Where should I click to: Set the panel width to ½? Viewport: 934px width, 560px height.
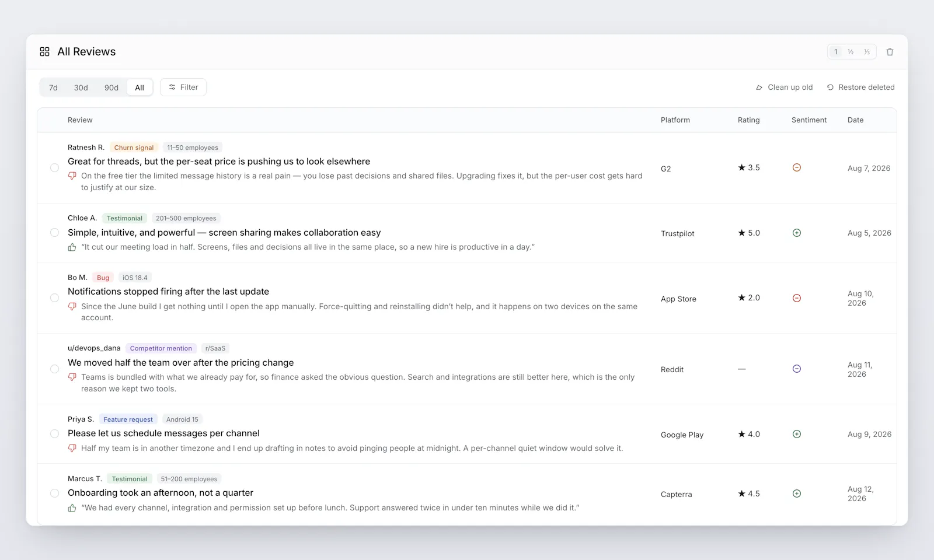tap(851, 52)
